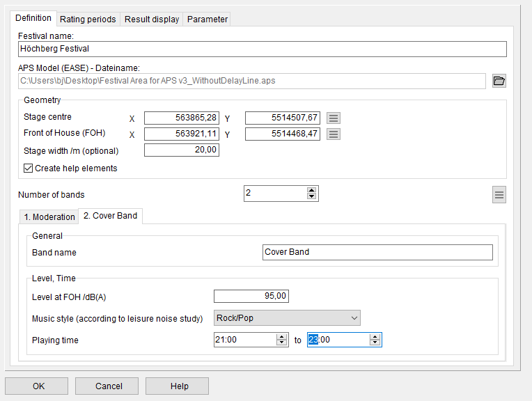Select the 2. Cover Band tab
The image size is (532, 401).
point(110,216)
